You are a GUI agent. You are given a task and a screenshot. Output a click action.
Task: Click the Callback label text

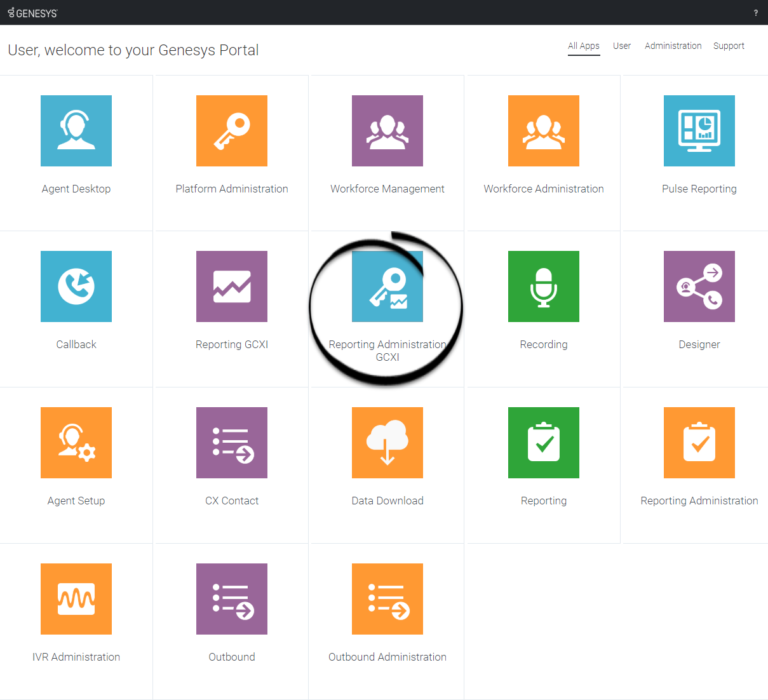coord(76,344)
